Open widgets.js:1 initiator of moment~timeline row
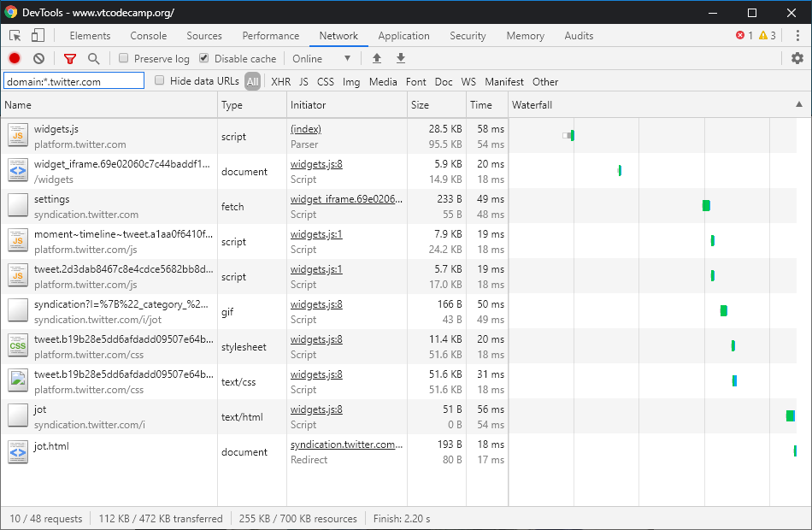This screenshot has width=812, height=530. (316, 234)
